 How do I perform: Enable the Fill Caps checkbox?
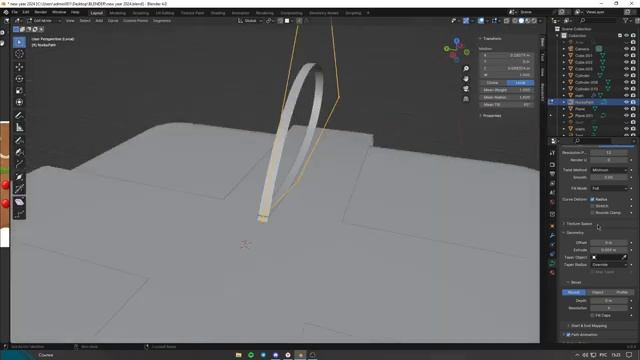592,316
